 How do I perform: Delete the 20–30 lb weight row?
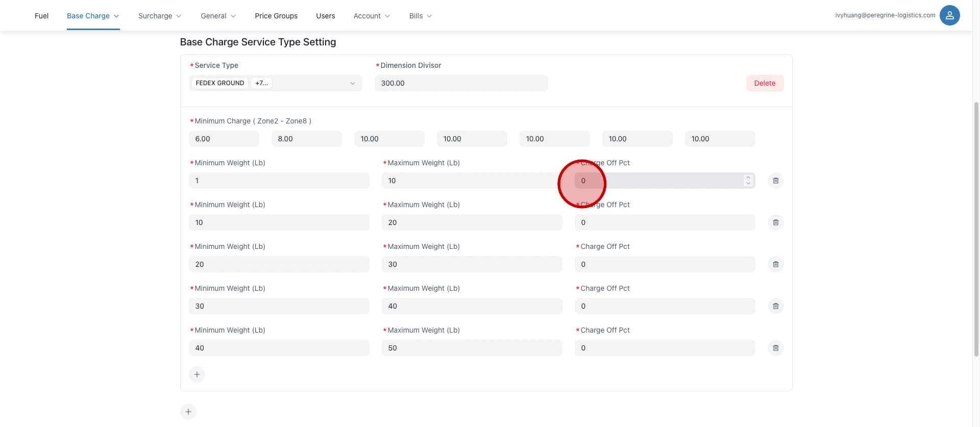point(775,264)
